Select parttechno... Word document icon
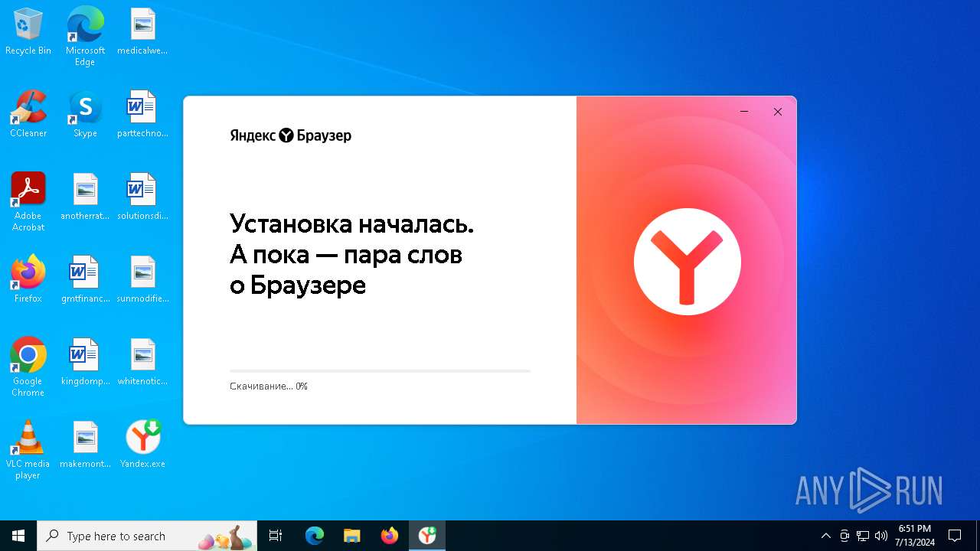Image resolution: width=980 pixels, height=551 pixels. coord(142,114)
